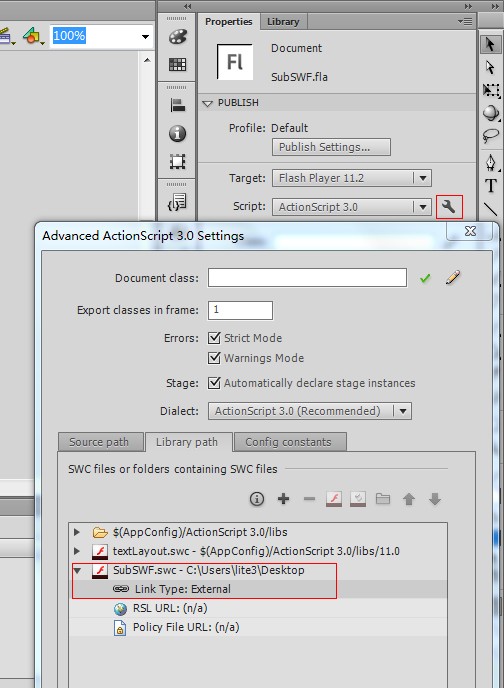Click the edit scene clapboard icon
504x688 pixels.
coord(6,36)
